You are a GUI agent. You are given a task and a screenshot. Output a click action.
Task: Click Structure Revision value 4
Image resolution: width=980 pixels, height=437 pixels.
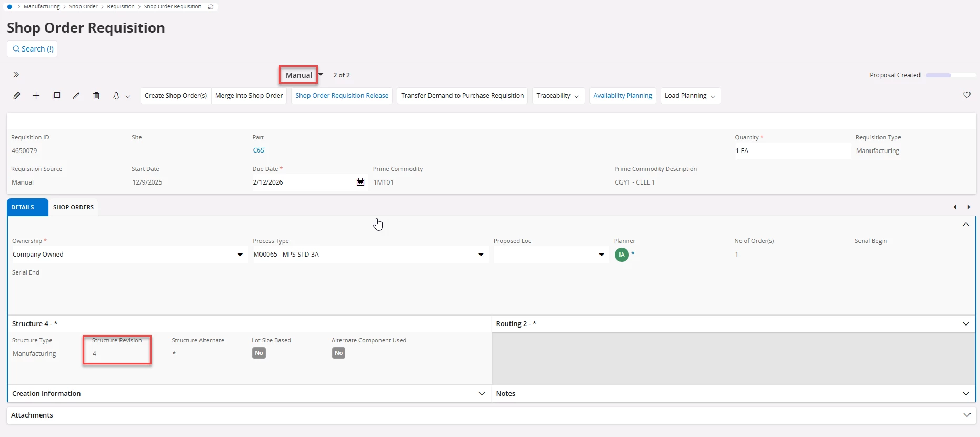click(x=94, y=354)
